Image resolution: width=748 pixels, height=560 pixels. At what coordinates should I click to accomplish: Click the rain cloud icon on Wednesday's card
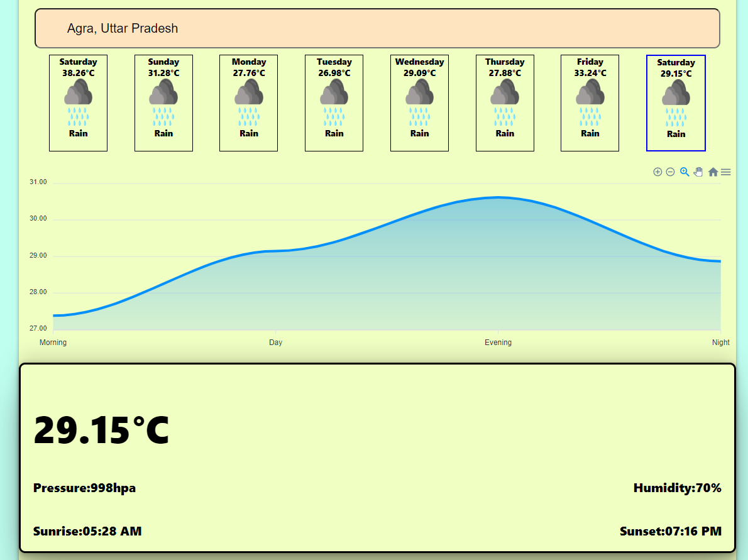click(419, 101)
